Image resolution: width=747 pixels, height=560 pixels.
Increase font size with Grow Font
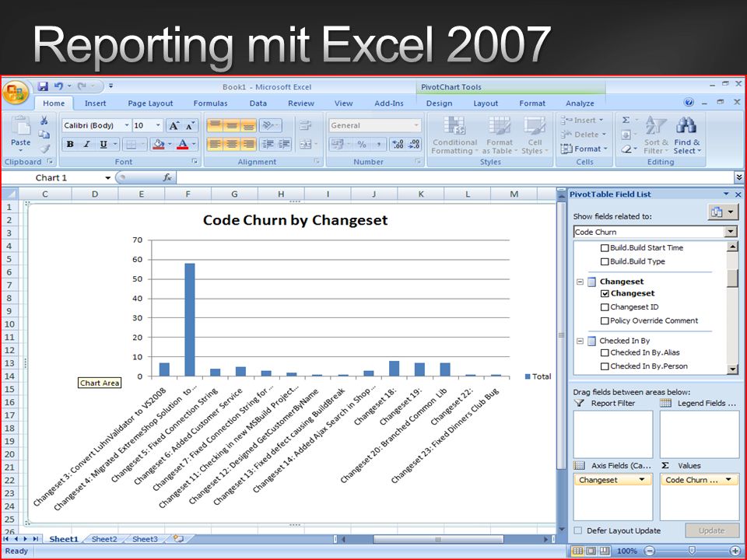[x=174, y=126]
